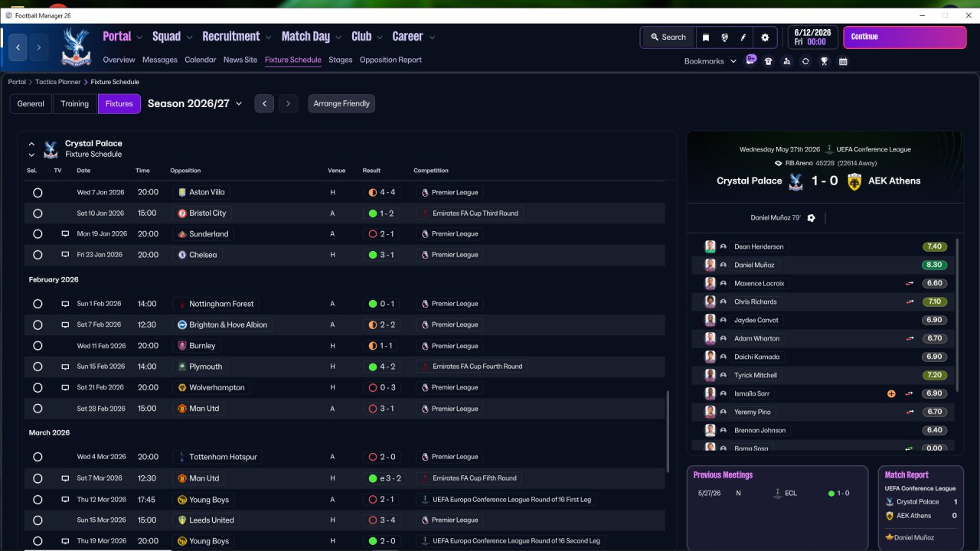Open the News Site tab
The height and width of the screenshot is (551, 980).
(240, 60)
